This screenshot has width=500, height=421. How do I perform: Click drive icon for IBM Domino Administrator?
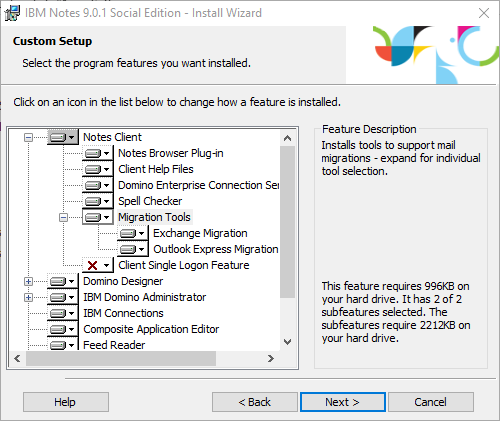tap(63, 297)
